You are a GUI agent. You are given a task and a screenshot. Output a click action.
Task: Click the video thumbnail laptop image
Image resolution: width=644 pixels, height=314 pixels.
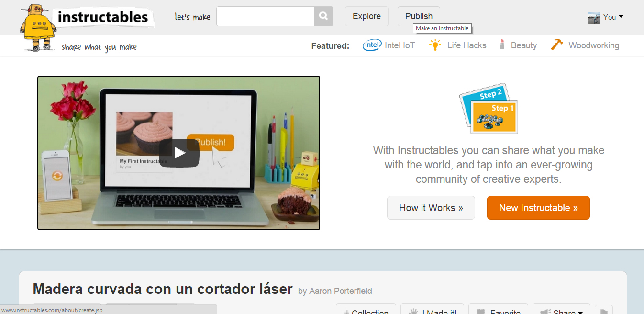pos(178,153)
